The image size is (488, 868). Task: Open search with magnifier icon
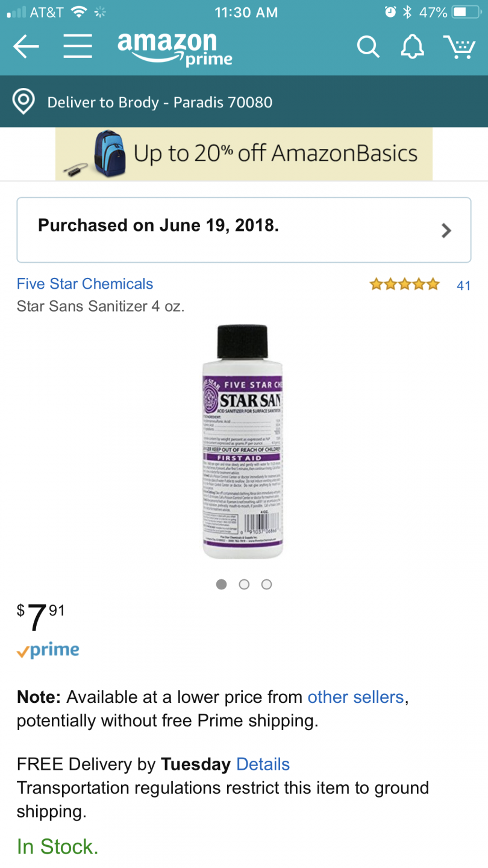pyautogui.click(x=368, y=46)
